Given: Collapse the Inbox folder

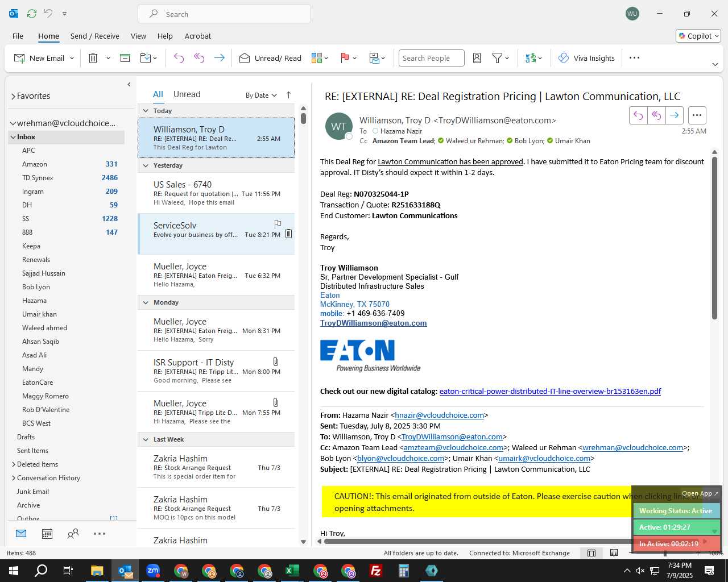Looking at the screenshot, I should click(13, 137).
